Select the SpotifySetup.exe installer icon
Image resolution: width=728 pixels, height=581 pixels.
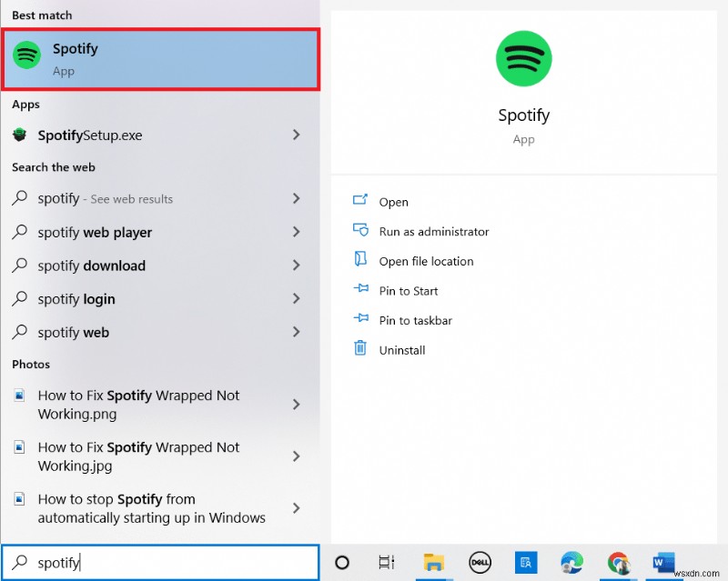(19, 135)
